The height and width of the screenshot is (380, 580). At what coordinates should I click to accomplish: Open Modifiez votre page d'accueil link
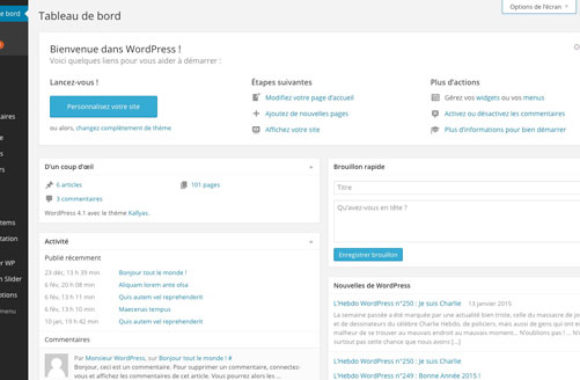(x=309, y=98)
